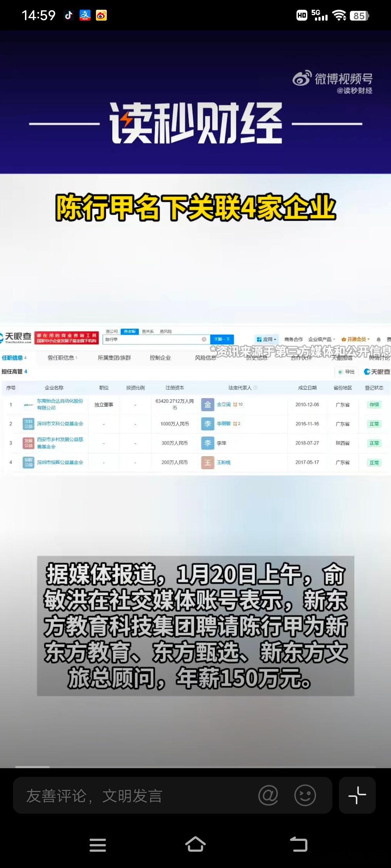Image resolution: width=391 pixels, height=868 pixels.
Task: Click the blue 天眼一下 search button
Action: [x=222, y=339]
